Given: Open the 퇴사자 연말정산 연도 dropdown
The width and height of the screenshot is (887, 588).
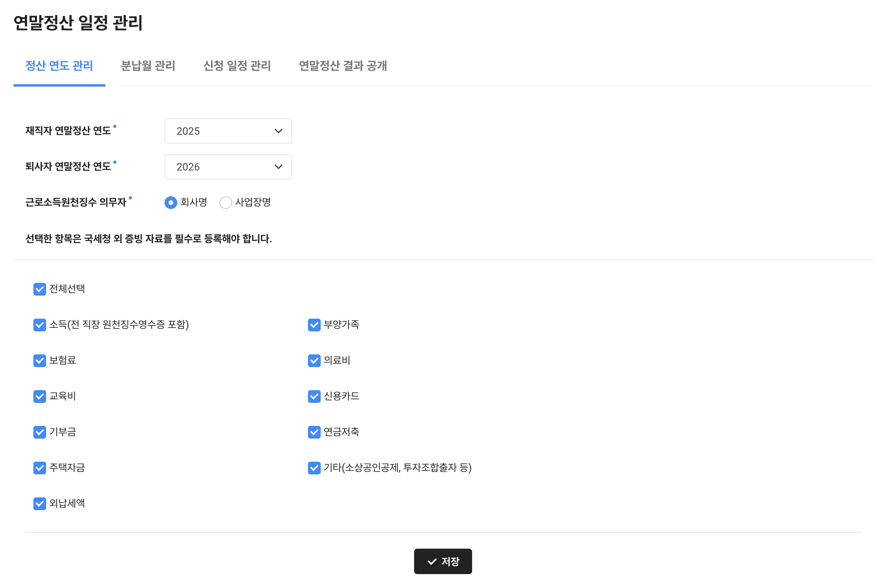Looking at the screenshot, I should tap(228, 167).
